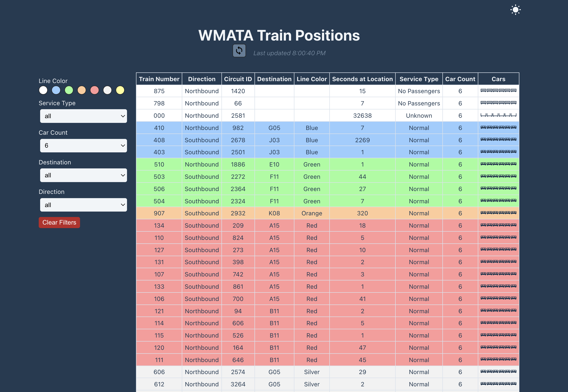This screenshot has height=392, width=568.
Task: Expand the Direction filter dropdown
Action: tap(83, 204)
